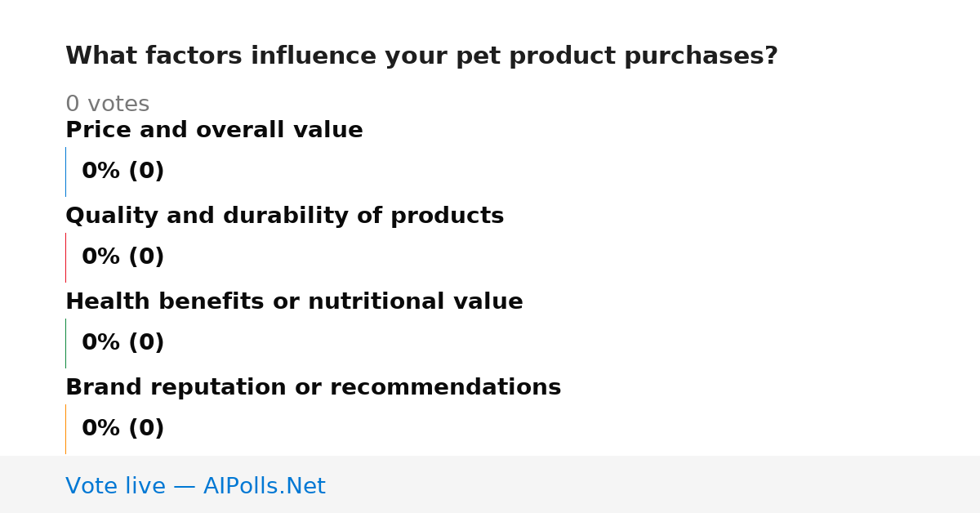This screenshot has height=513, width=980.
Task: Click the green bar under Health benefits option
Action: tap(65, 343)
